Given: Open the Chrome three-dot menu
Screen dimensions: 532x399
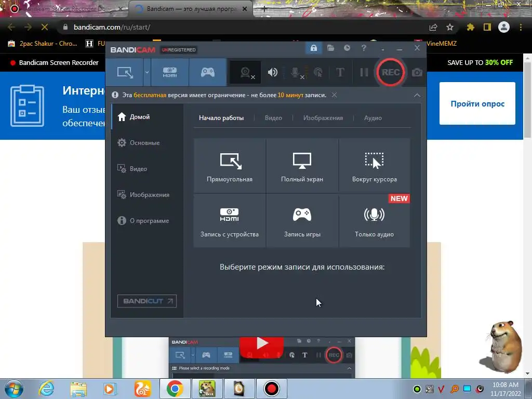Looking at the screenshot, I should 521,27.
